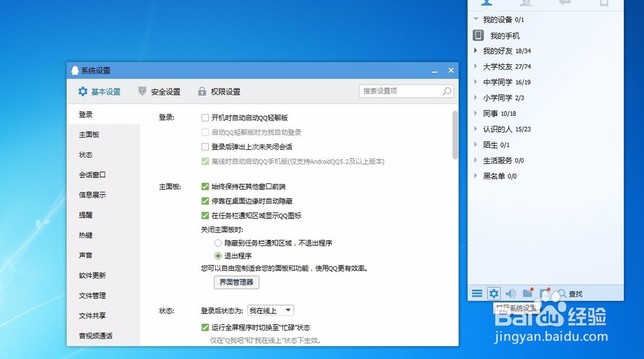Viewport: 644px width, 359px height.
Task: Minimize the 系统设置 window
Action: [x=435, y=71]
